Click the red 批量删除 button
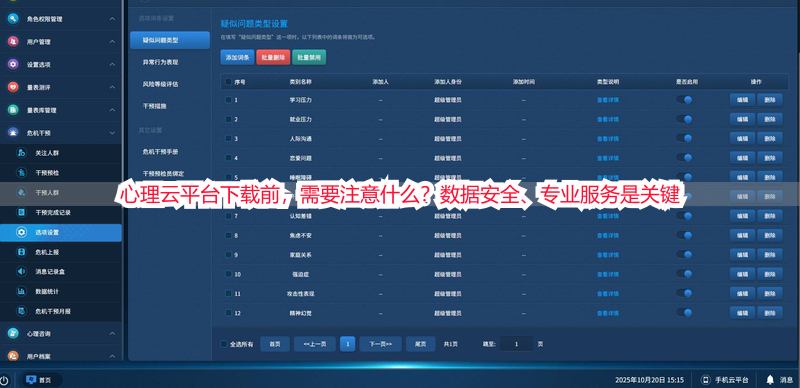This screenshot has width=800, height=388. (x=273, y=57)
